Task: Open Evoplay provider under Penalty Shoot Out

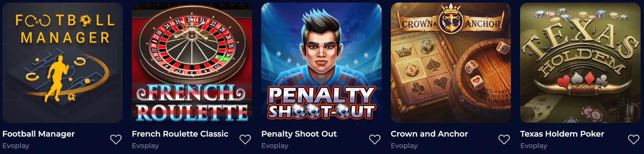Action: [275, 146]
